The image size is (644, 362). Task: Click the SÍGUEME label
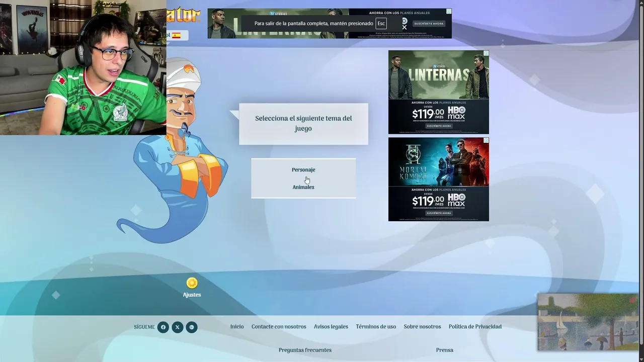pos(144,327)
